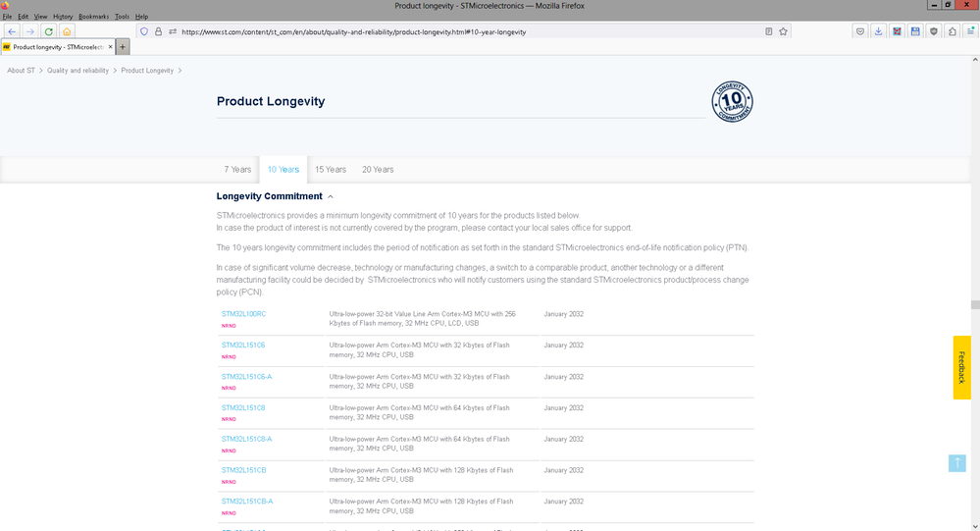980x531 pixels.
Task: Open the yellow Feedback side button
Action: (961, 367)
